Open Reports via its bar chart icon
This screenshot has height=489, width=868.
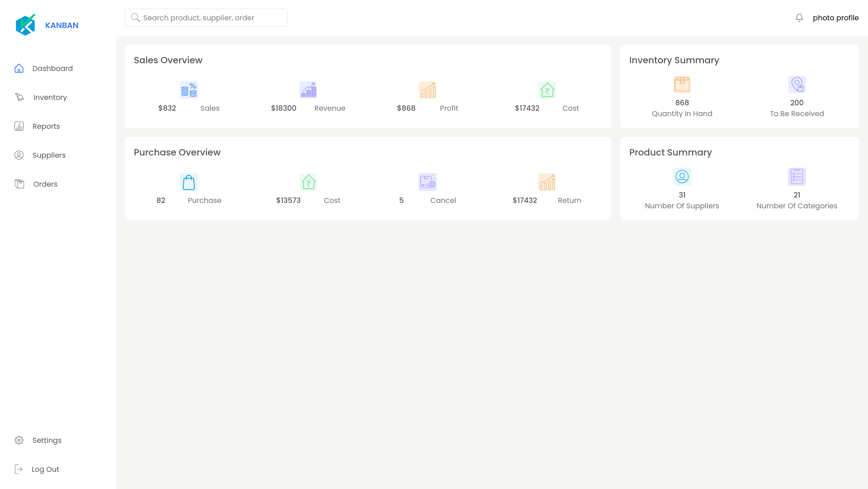click(x=19, y=126)
